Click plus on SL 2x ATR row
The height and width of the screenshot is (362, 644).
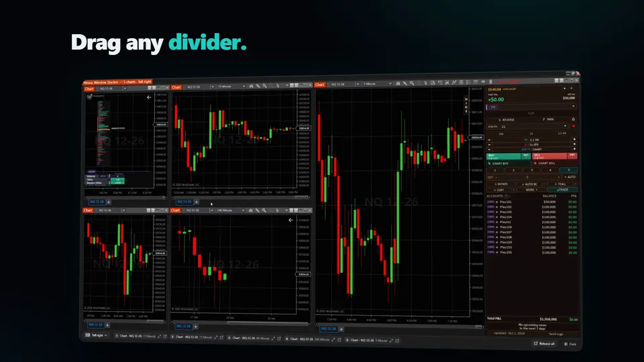tap(574, 145)
